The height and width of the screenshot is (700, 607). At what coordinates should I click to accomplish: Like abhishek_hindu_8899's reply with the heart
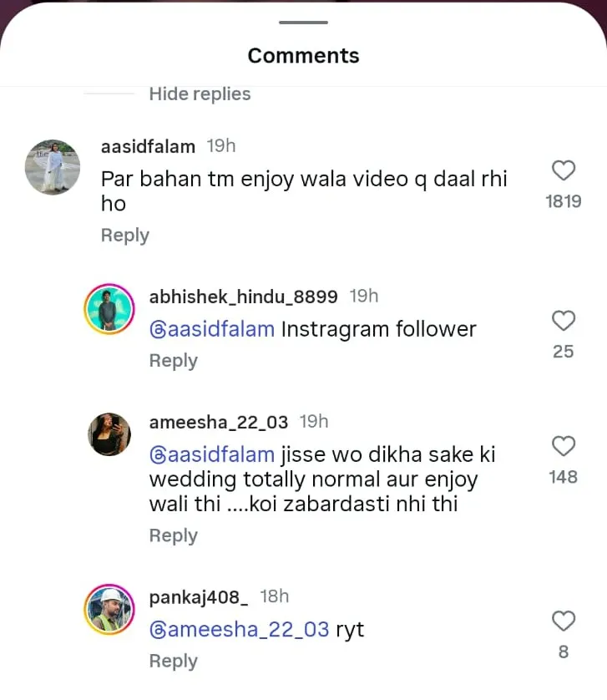tap(564, 321)
